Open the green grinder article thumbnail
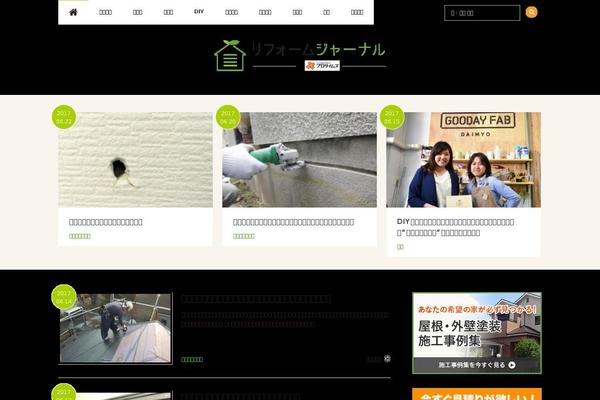The height and width of the screenshot is (400, 600). coord(299,160)
